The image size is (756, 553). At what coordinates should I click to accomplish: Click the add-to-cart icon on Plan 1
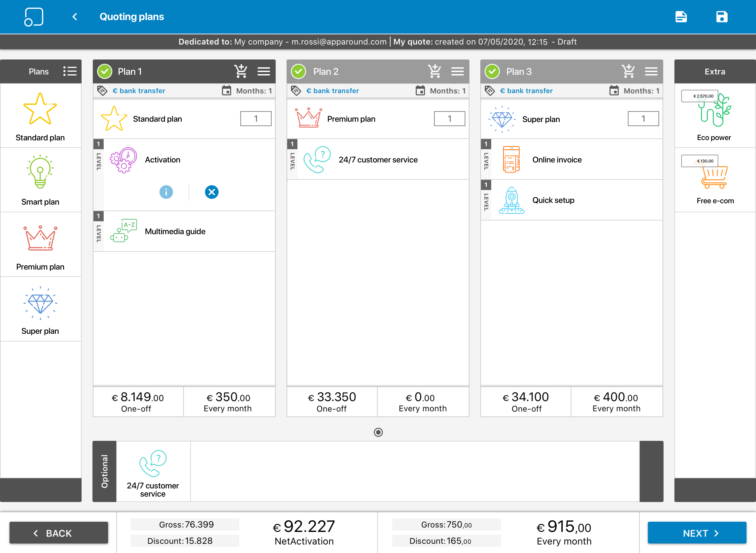(241, 71)
